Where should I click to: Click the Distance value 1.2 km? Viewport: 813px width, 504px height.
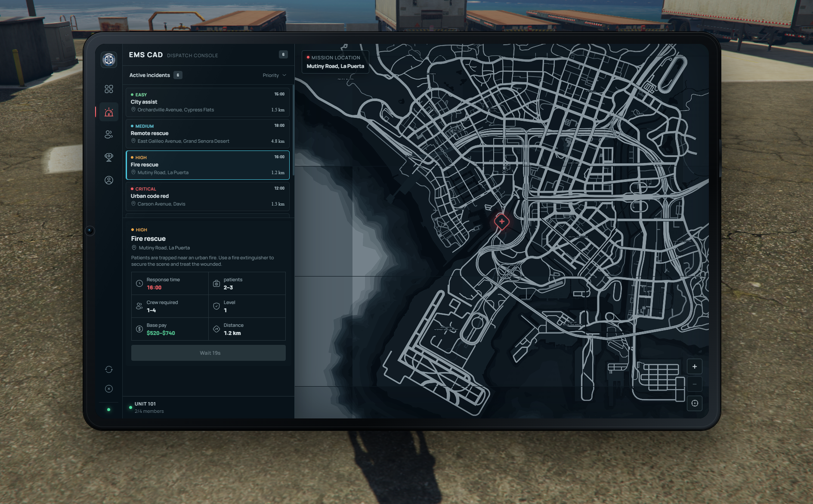[x=232, y=333]
